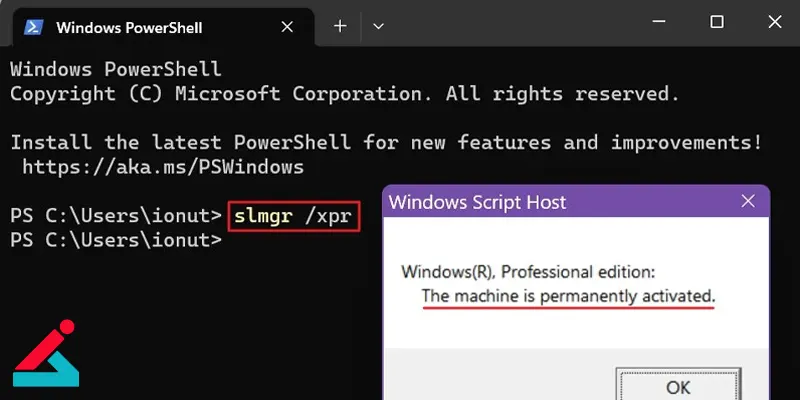Close the terminal window
Viewport: 800px width, 400px height.
774,21
